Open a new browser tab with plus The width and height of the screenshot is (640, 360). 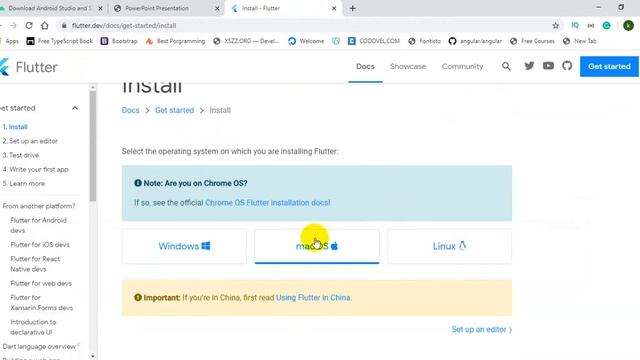(353, 8)
